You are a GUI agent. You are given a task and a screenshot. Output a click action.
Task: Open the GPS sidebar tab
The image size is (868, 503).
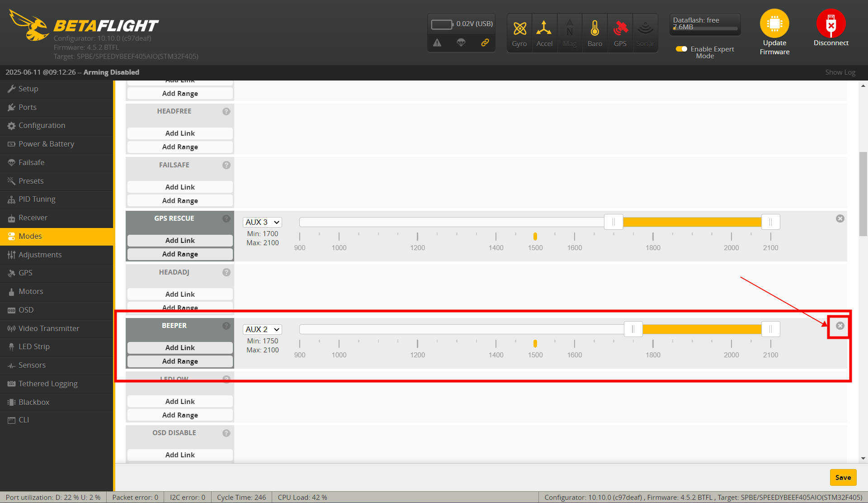[57, 273]
